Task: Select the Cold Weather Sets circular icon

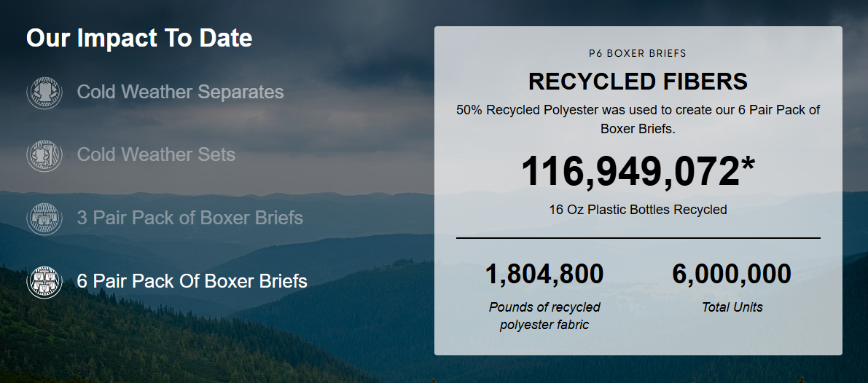Action: point(44,155)
